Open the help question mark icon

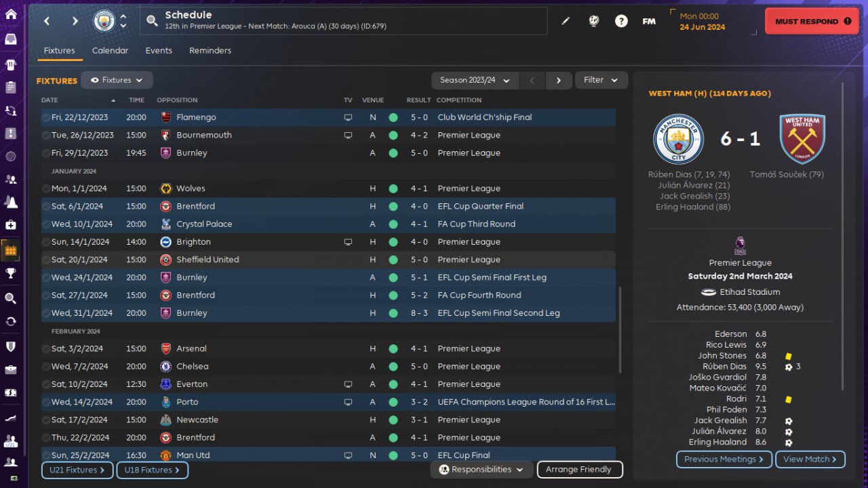pos(621,21)
